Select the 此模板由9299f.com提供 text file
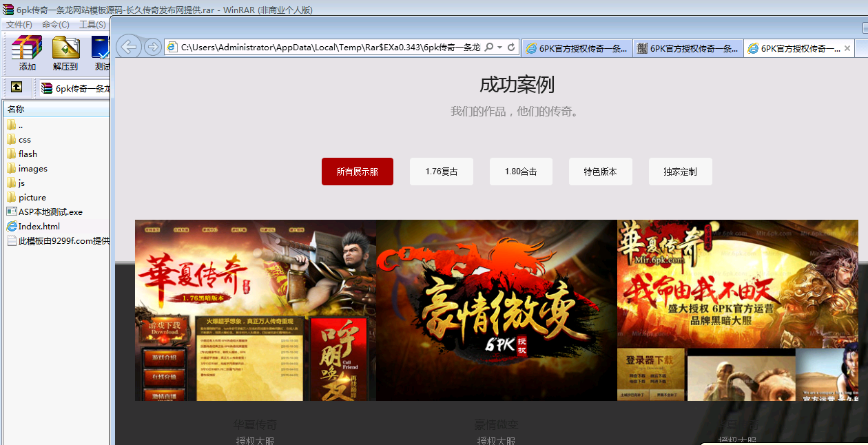The width and height of the screenshot is (868, 445). [x=56, y=241]
